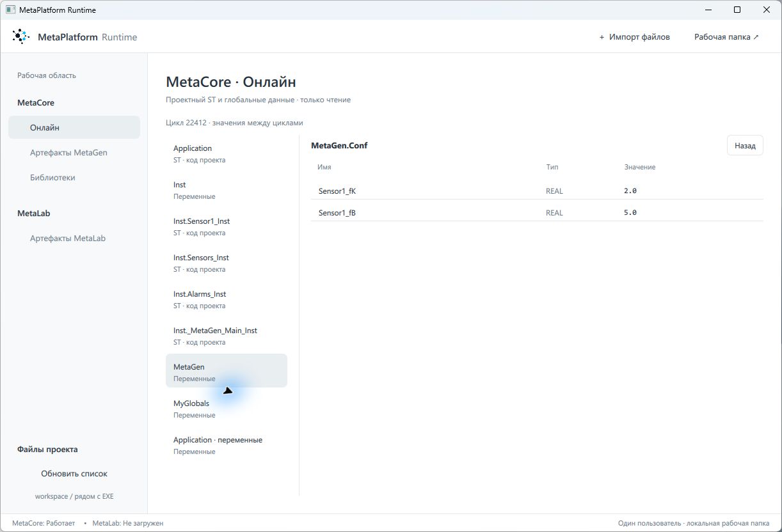Screen dimensions: 782x532
Task: Click the REAL type of Sensor1_fB
Action: coord(554,213)
